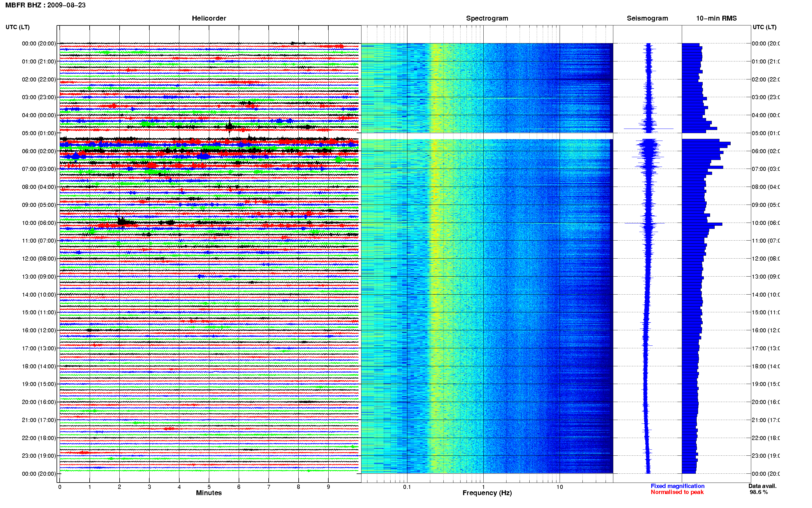Click right time label '23:00 (19:0' beside RMS

tap(766, 456)
